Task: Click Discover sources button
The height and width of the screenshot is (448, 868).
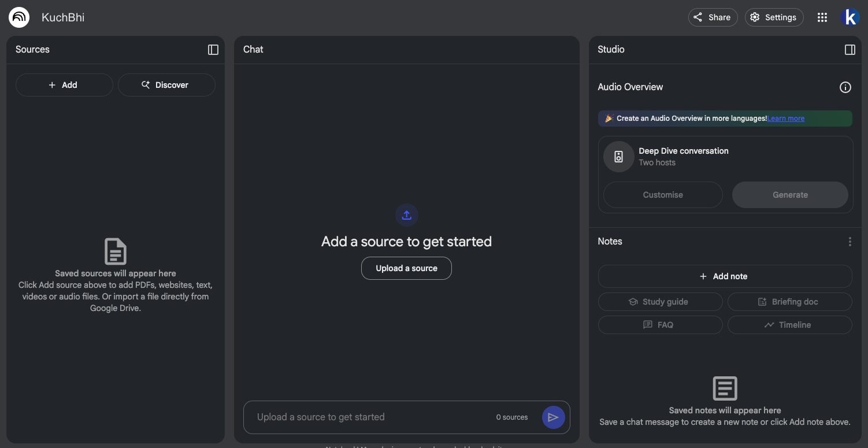Action: pos(166,85)
